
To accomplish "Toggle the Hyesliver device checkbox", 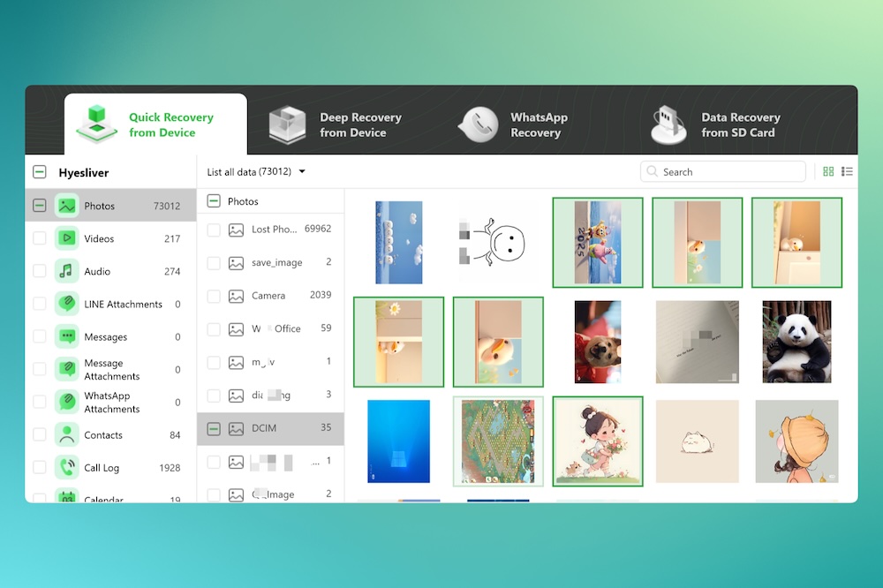I will 40,173.
